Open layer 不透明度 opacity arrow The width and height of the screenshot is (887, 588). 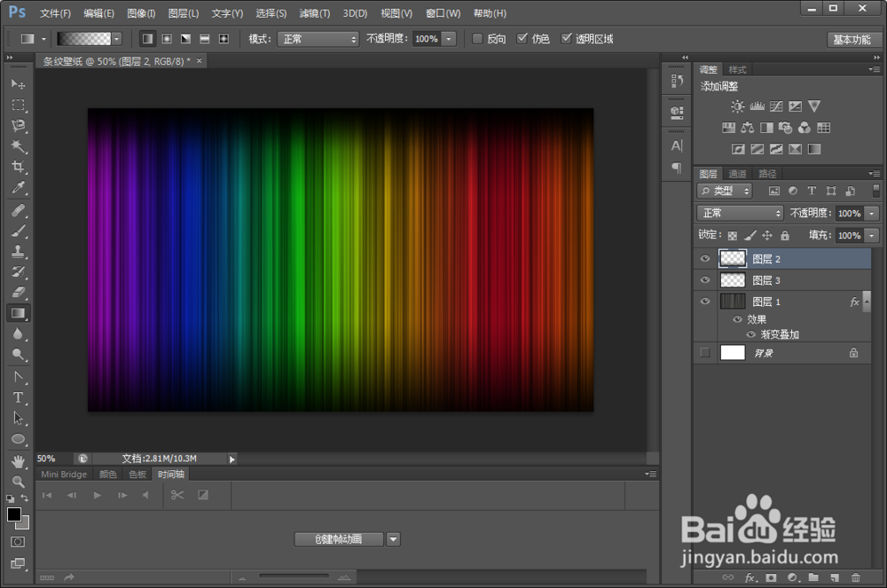pyautogui.click(x=872, y=213)
